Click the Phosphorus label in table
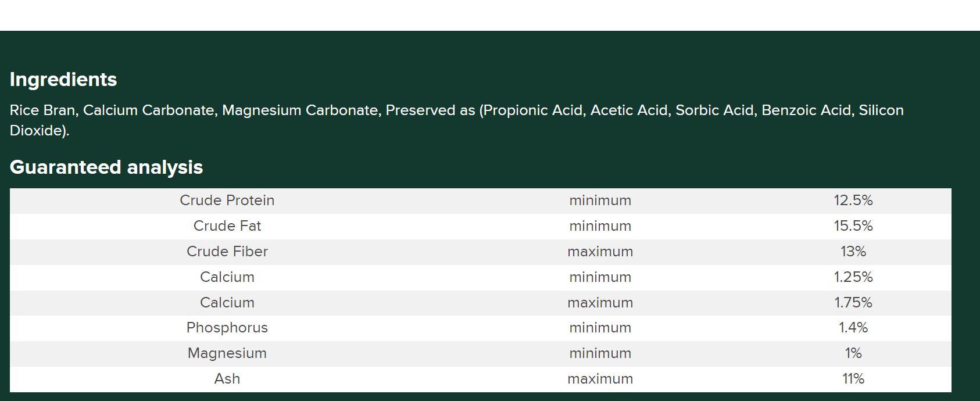Screen dimensions: 980x401 coord(227,328)
